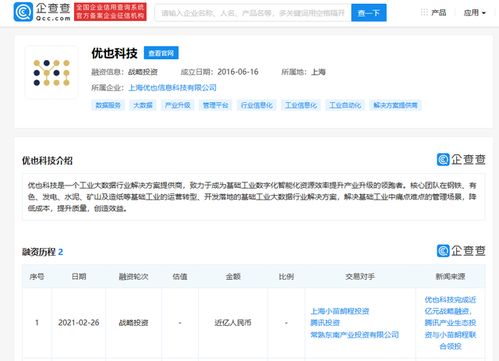499x361 pixels.
Task: Select the 产业升级 tag
Action: coord(178,105)
